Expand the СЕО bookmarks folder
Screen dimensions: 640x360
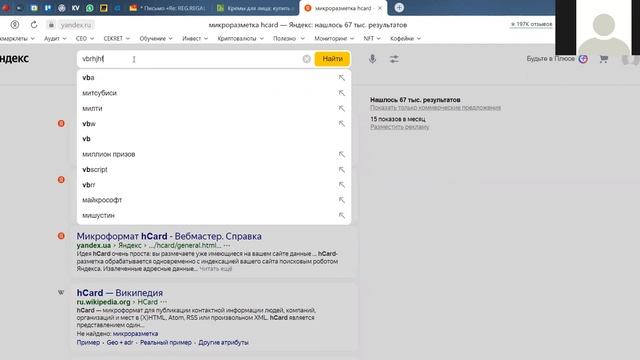point(85,38)
